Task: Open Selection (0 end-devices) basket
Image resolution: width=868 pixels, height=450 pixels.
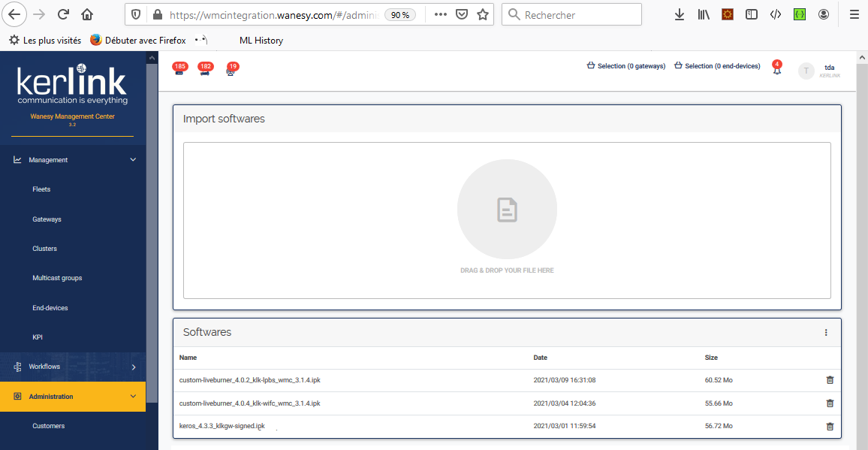Action: click(x=717, y=66)
